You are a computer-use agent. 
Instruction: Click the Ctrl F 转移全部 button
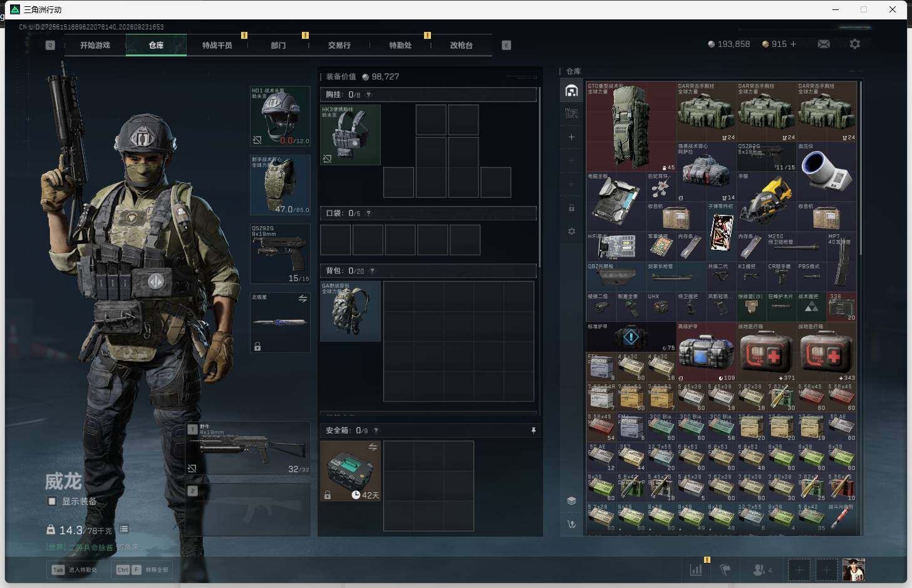142,570
